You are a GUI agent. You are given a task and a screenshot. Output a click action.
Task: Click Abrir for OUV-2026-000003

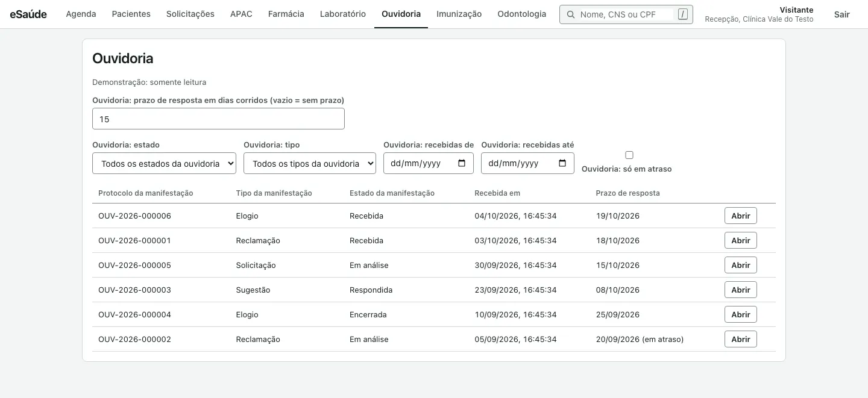(741, 290)
